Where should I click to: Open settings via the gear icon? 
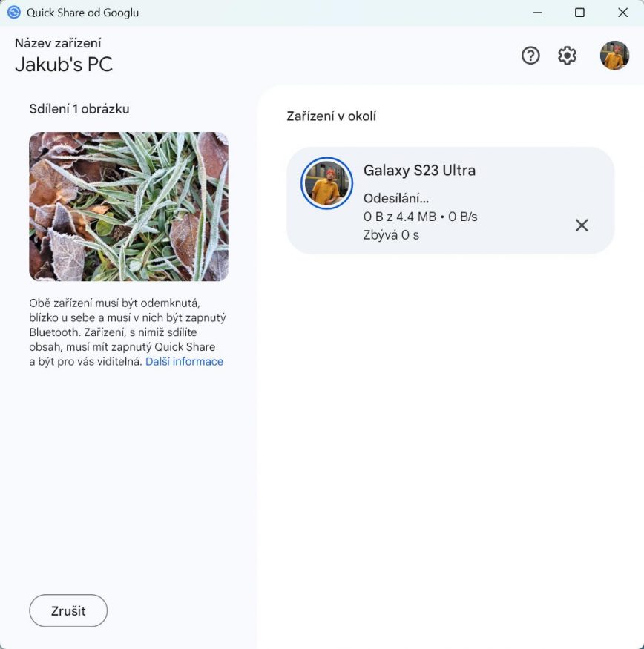(567, 56)
